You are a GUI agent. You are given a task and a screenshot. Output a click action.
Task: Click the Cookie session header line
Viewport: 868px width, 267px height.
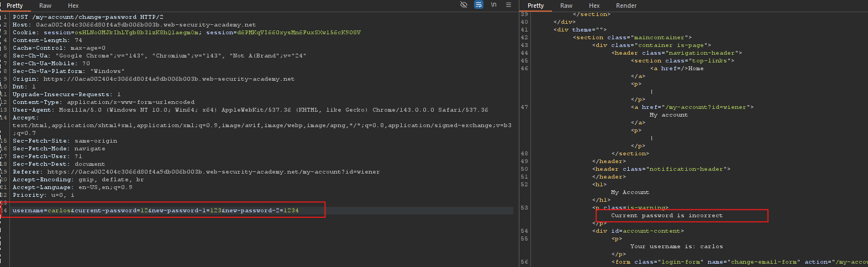pyautogui.click(x=187, y=33)
